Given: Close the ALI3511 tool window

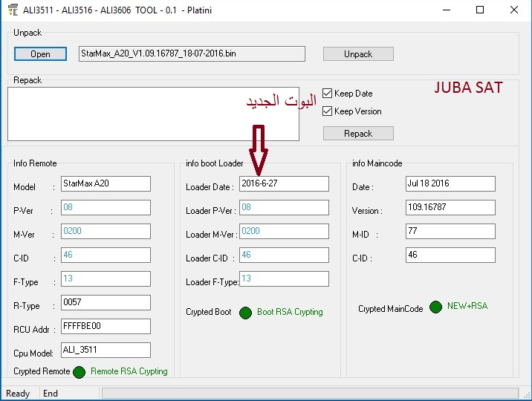Looking at the screenshot, I should (x=514, y=10).
